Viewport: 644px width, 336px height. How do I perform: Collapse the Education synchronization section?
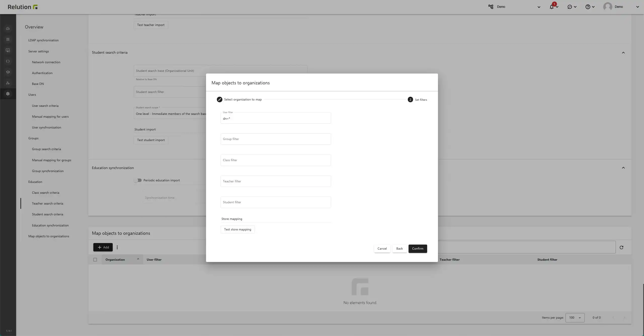(623, 168)
